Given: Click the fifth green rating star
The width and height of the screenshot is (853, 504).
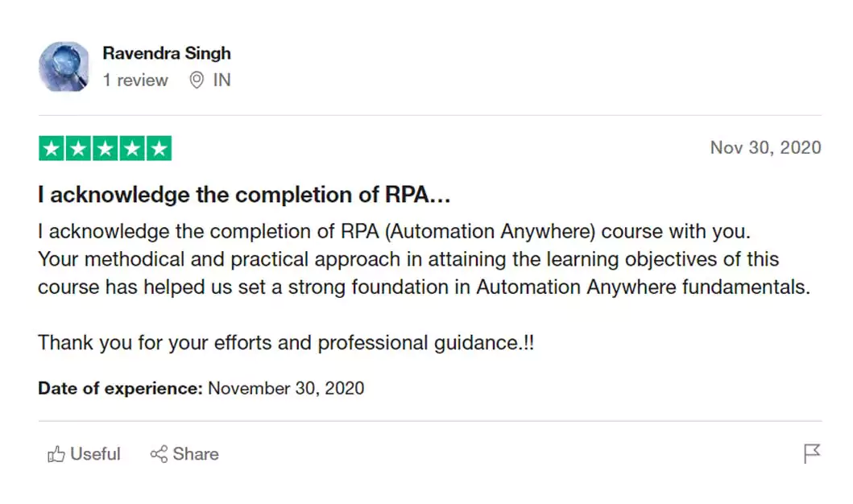Looking at the screenshot, I should 159,149.
